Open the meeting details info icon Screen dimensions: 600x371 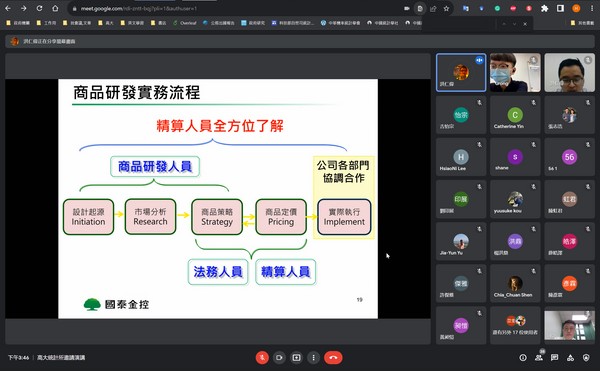(523, 358)
